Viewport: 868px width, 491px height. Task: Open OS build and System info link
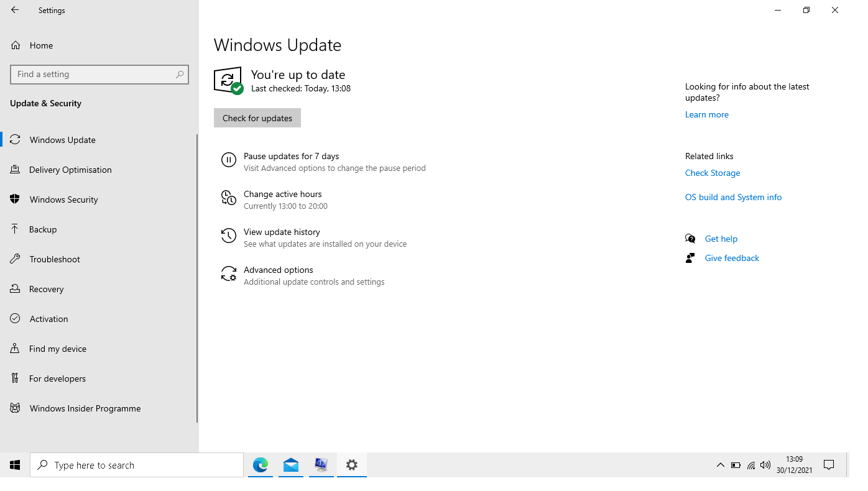pos(734,197)
